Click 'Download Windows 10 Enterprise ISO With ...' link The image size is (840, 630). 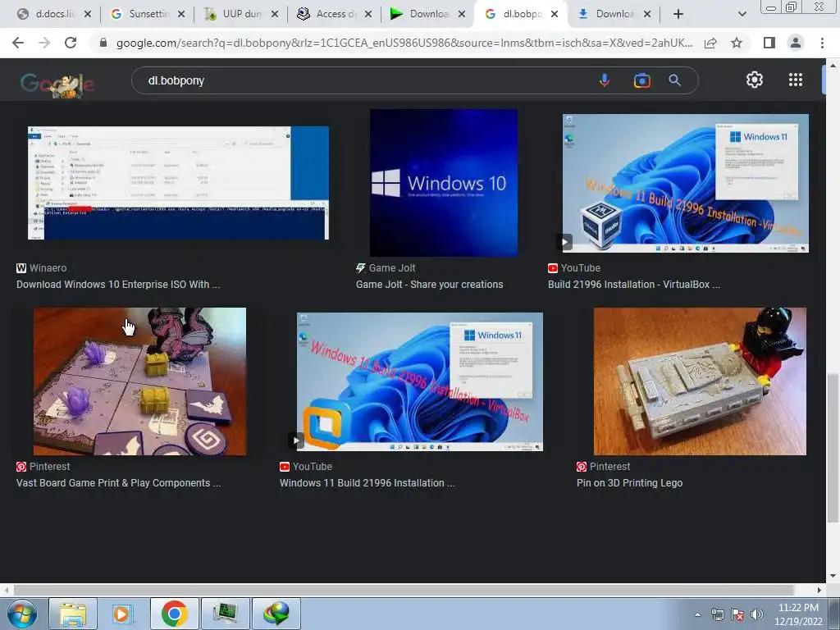pyautogui.click(x=118, y=285)
